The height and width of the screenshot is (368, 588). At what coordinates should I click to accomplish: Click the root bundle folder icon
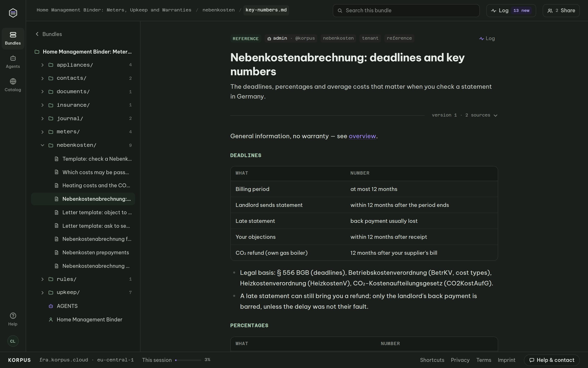point(37,52)
